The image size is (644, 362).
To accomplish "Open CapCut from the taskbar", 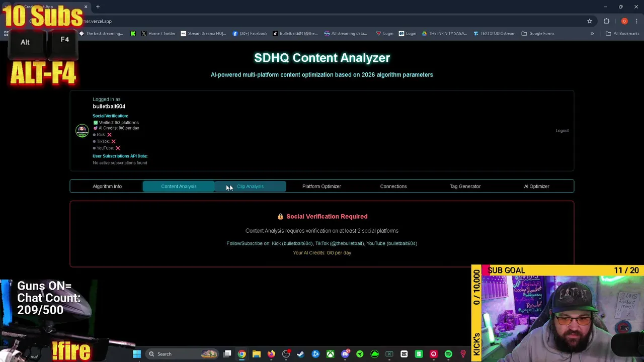I will 404,354.
